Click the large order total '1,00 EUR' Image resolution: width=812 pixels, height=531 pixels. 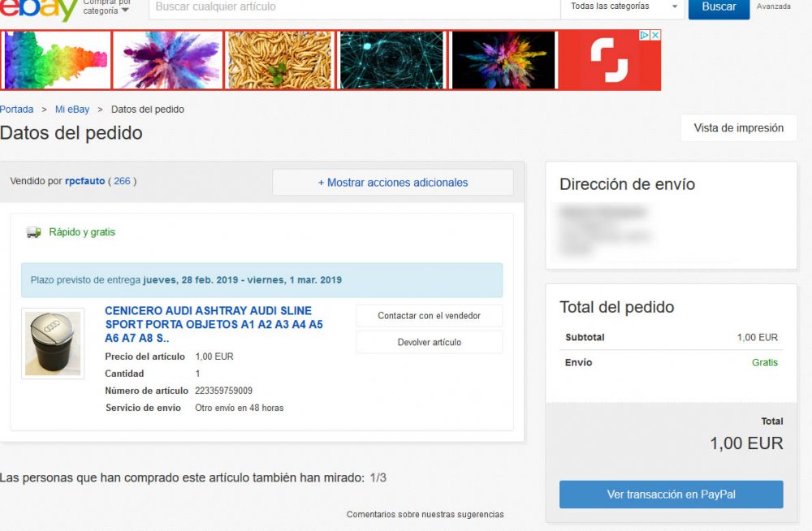(746, 443)
